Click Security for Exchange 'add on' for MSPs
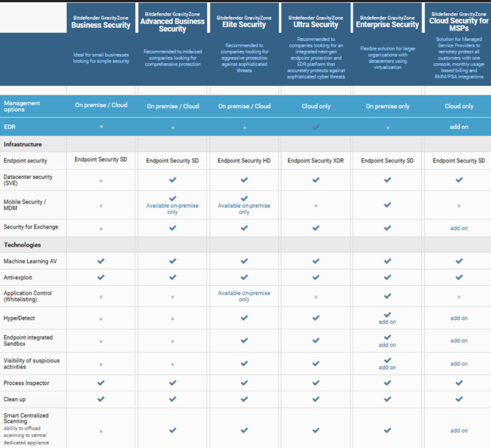 click(459, 228)
